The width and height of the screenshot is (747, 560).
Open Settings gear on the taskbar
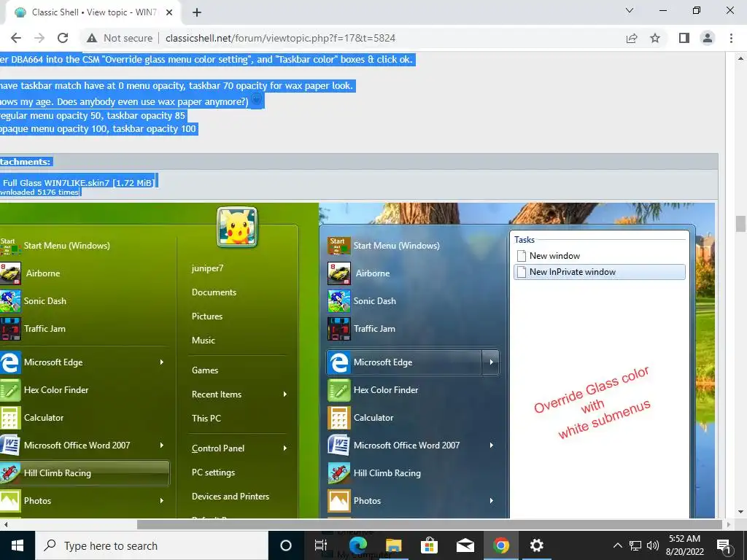pyautogui.click(x=536, y=545)
